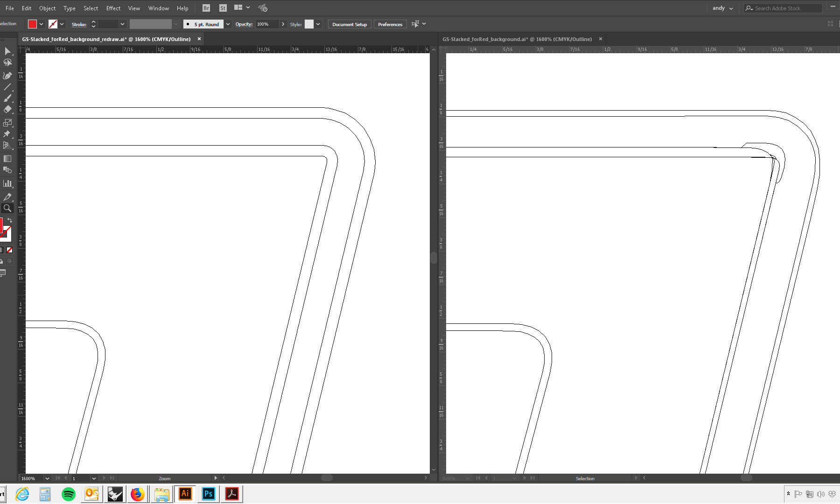Select the Shape Builder tool

[7, 170]
